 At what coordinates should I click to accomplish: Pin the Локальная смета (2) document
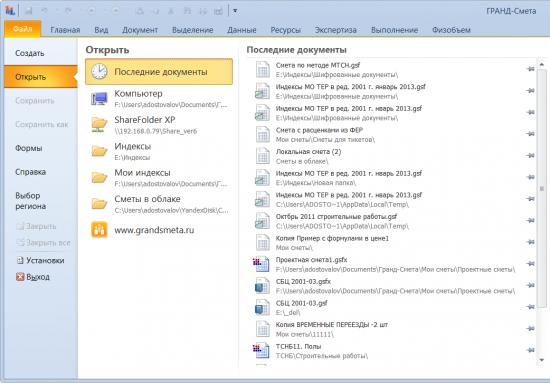click(530, 155)
